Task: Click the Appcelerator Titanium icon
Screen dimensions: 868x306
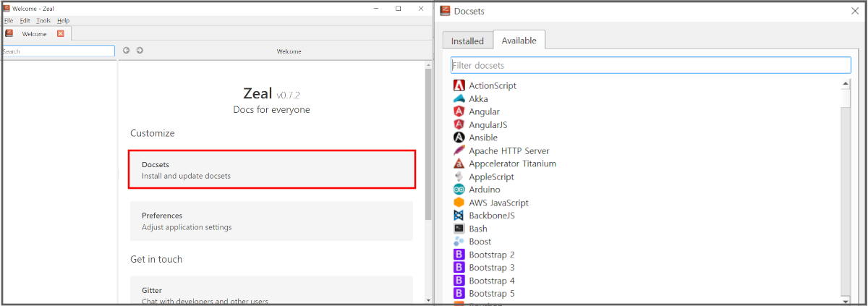Action: click(459, 163)
